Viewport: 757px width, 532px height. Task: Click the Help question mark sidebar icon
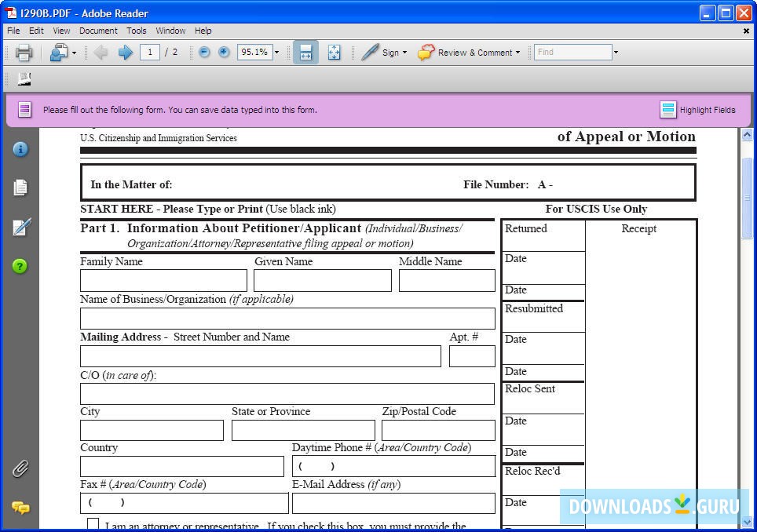pyautogui.click(x=20, y=266)
